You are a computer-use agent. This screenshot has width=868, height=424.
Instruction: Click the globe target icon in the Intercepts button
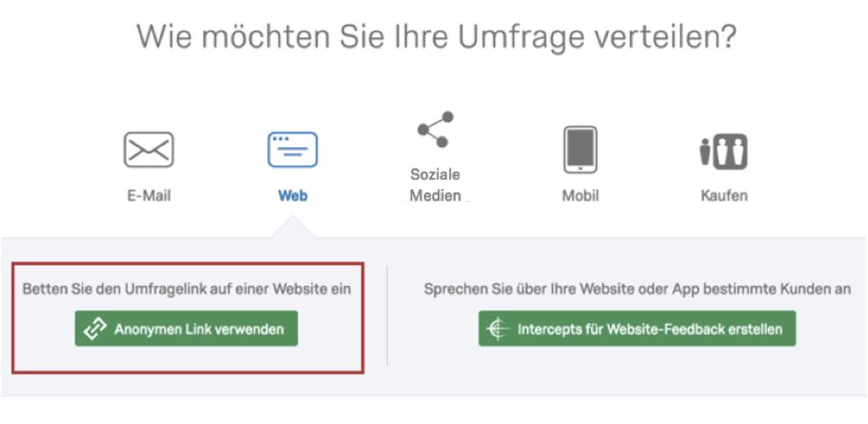pos(498,328)
